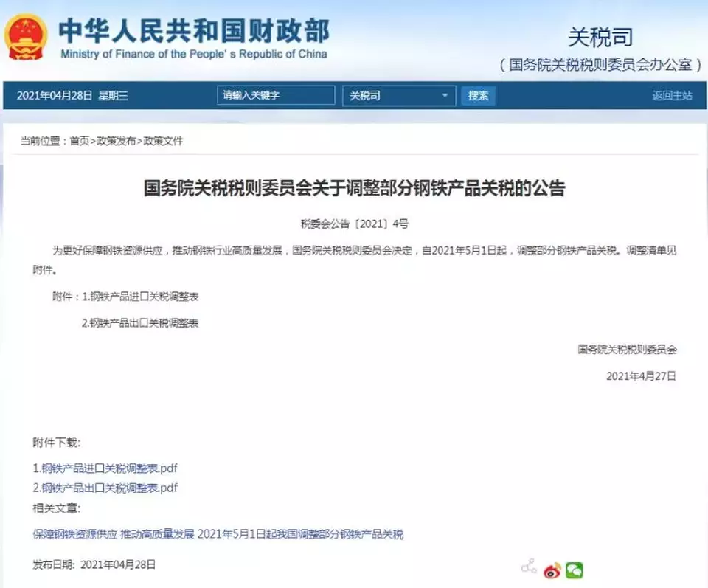
Task: Open 首页 in the breadcrumb
Action: pyautogui.click(x=79, y=141)
